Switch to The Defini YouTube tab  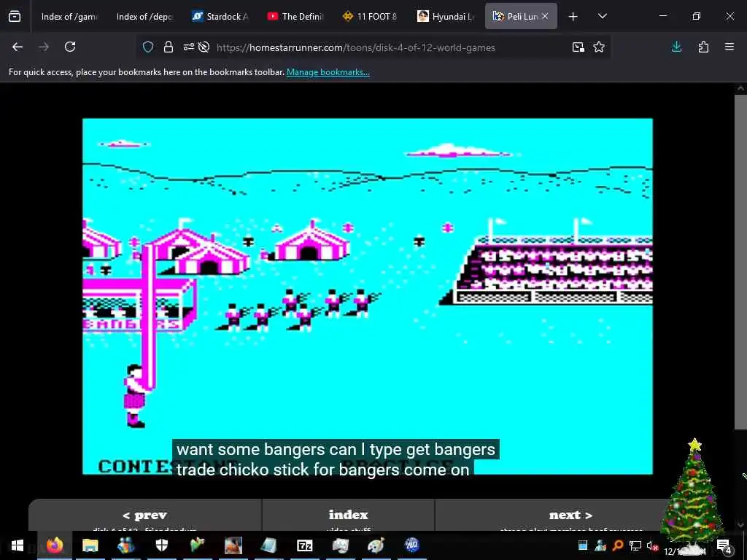coord(295,16)
